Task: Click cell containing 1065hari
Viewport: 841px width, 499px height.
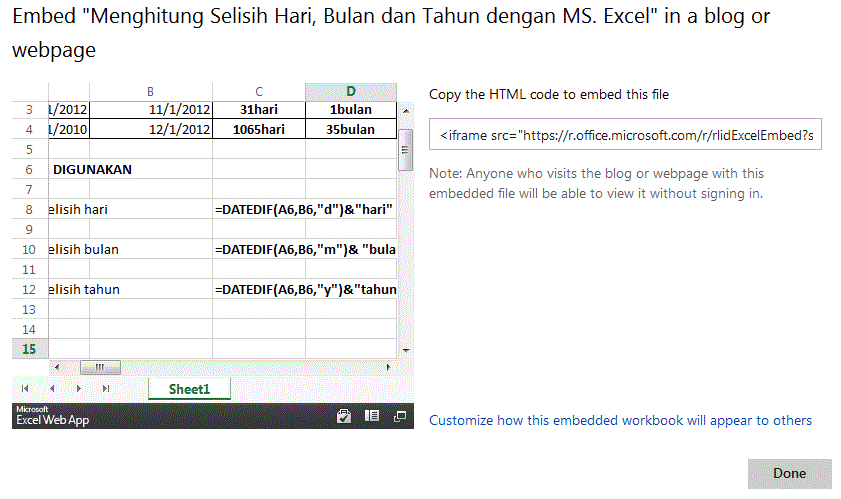Action: (x=259, y=129)
